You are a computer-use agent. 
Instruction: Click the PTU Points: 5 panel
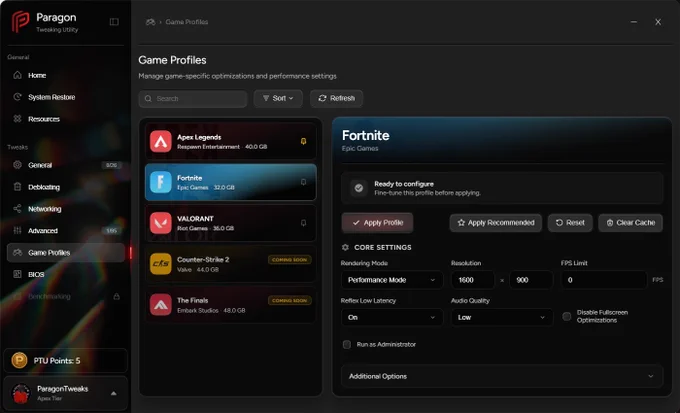coord(66,361)
